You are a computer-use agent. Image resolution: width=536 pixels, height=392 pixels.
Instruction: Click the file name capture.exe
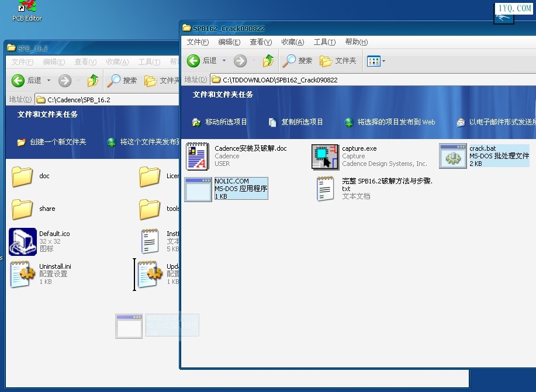[x=359, y=148]
